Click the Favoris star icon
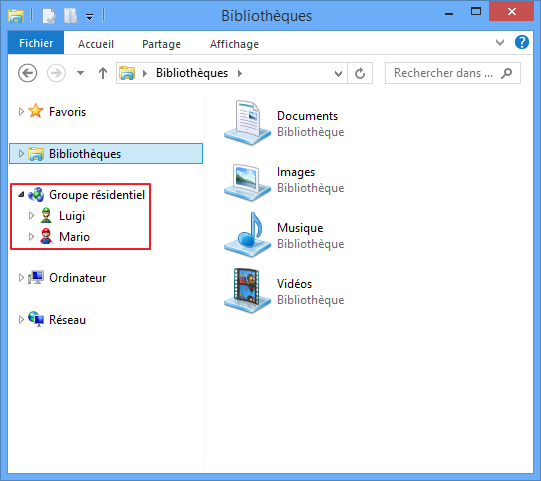 point(36,111)
